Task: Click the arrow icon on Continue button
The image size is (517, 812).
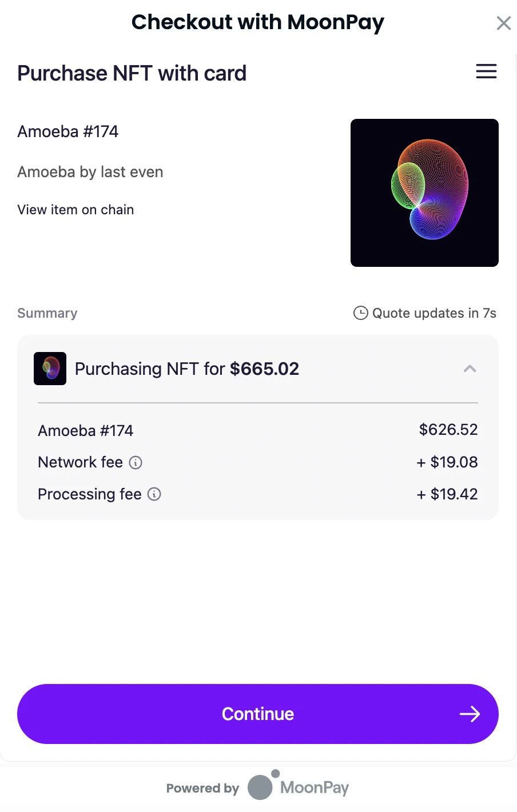Action: tap(470, 714)
